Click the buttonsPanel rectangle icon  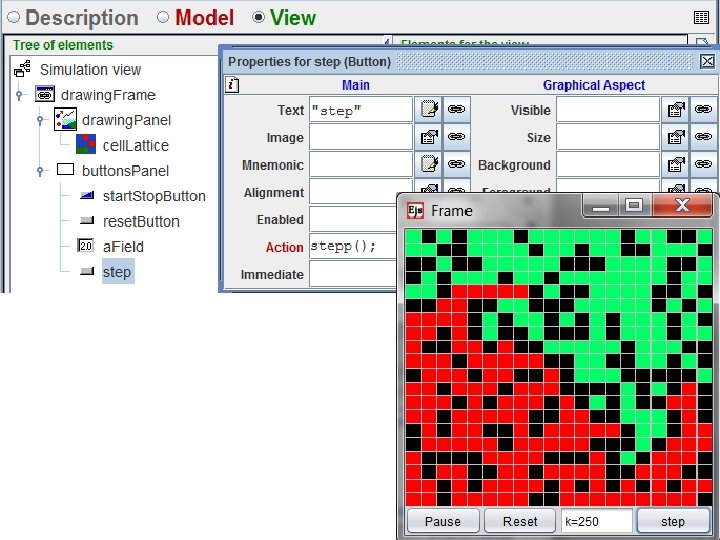coord(65,169)
